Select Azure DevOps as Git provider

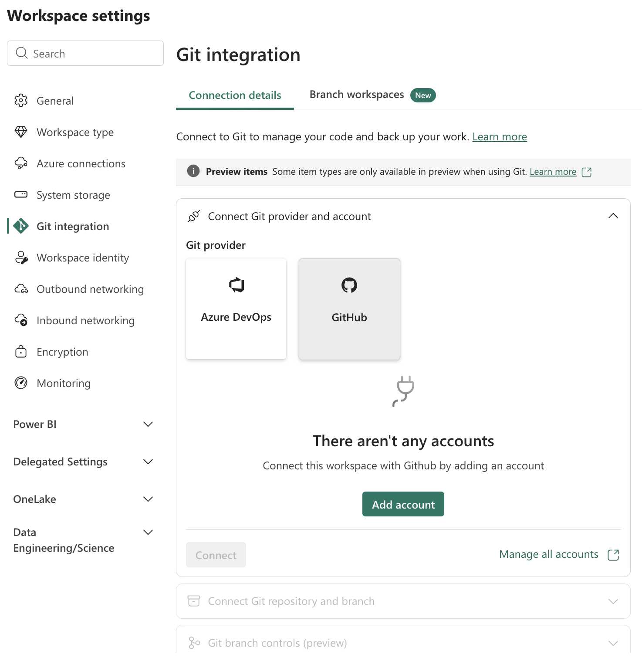tap(236, 309)
